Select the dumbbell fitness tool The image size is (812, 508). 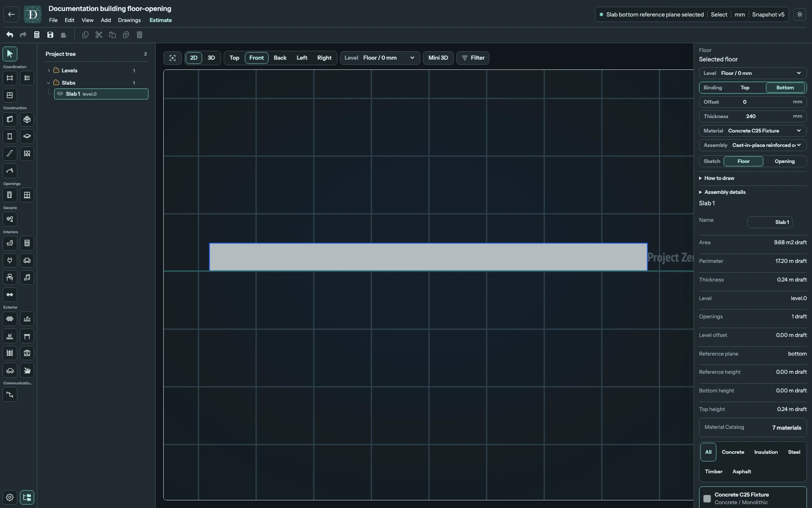point(10,295)
